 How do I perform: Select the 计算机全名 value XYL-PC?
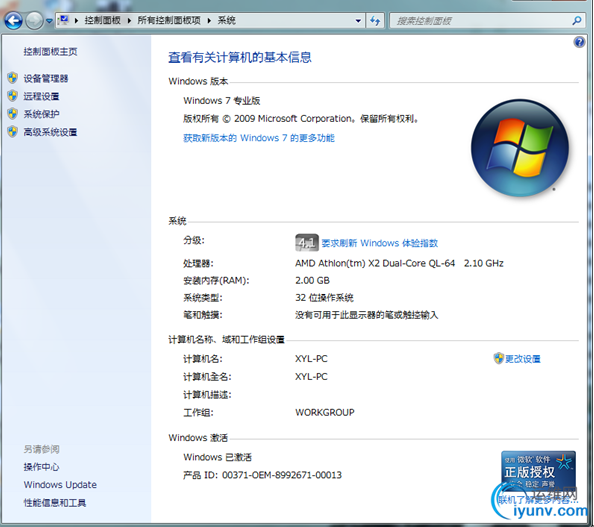pos(311,377)
